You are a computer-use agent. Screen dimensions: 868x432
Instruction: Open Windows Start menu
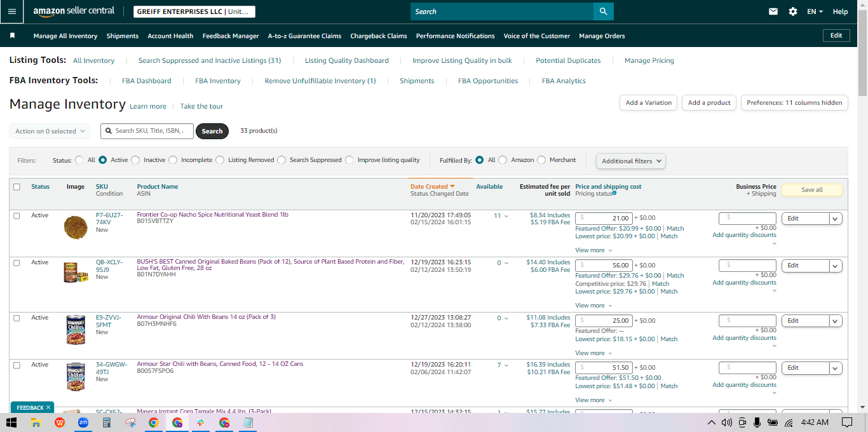(11, 422)
